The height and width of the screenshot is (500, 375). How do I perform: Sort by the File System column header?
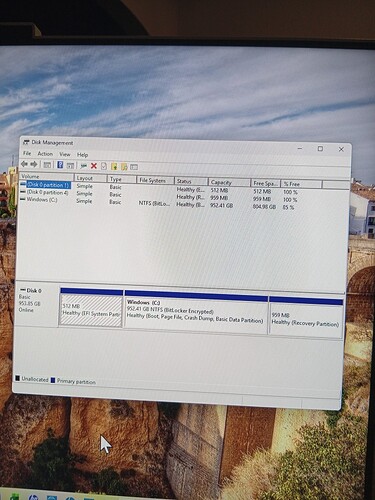(x=155, y=180)
